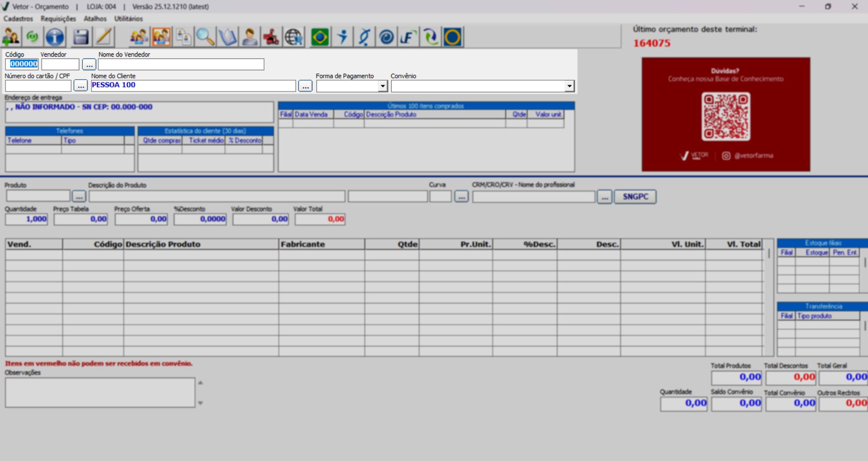Open the Atalhos menu
This screenshot has width=868, height=461.
coord(95,19)
